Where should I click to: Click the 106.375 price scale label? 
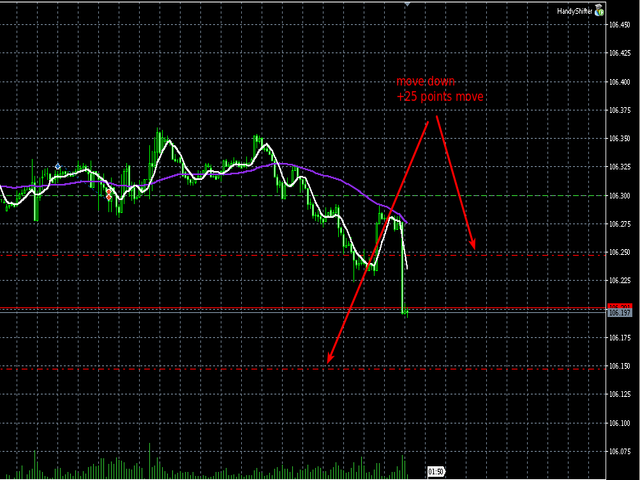(x=619, y=110)
